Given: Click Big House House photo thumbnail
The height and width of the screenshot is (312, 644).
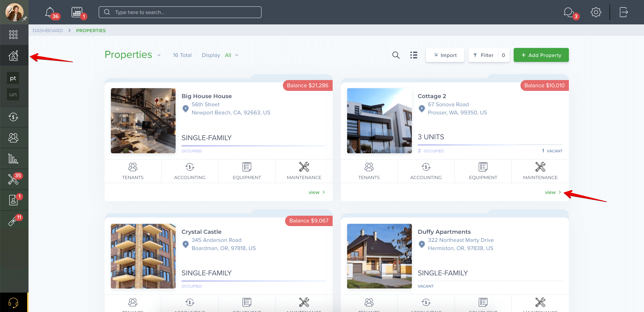Looking at the screenshot, I should tap(143, 121).
